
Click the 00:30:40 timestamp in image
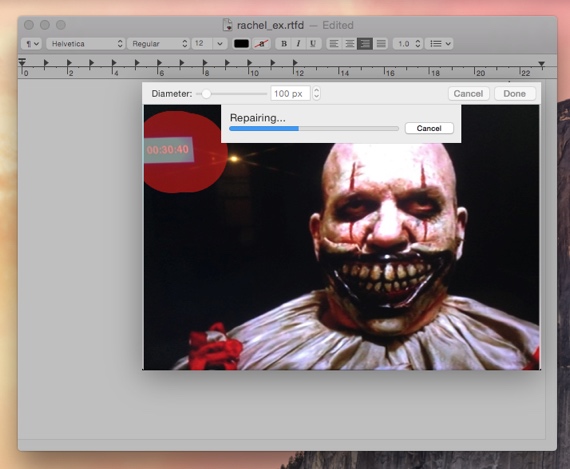point(168,149)
